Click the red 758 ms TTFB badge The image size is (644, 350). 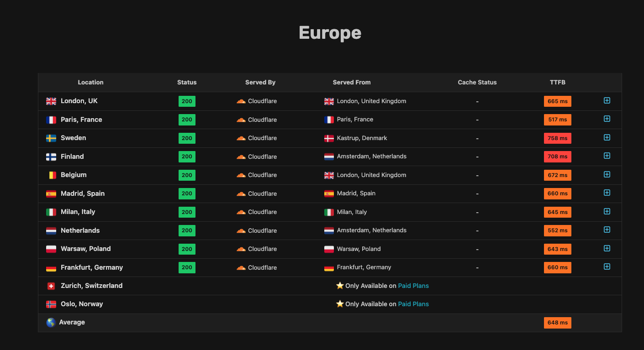pos(558,138)
